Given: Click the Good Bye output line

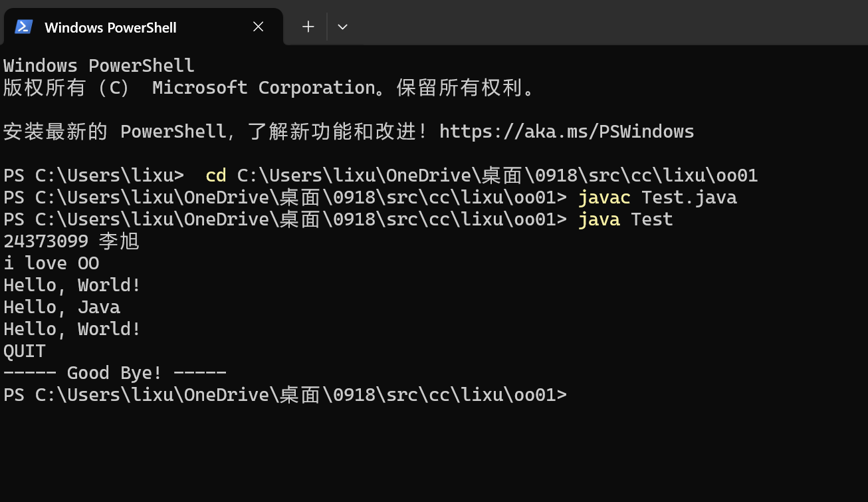Looking at the screenshot, I should (114, 372).
